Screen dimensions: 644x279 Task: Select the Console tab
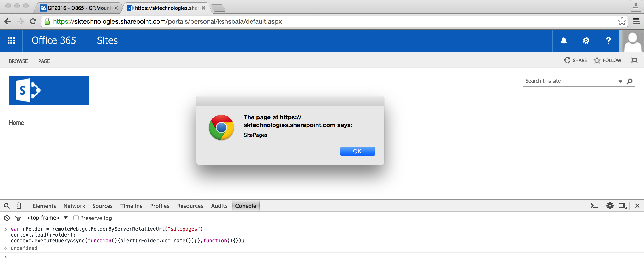coord(246,206)
